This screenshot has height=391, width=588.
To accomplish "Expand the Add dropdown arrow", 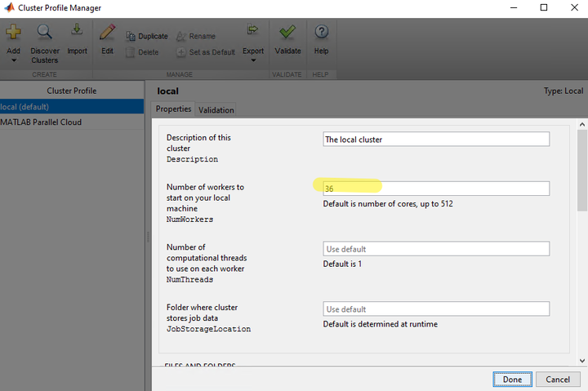I will (x=14, y=60).
